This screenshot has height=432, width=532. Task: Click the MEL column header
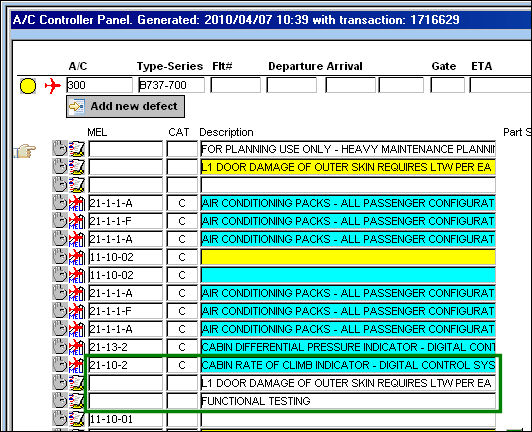pyautogui.click(x=97, y=132)
